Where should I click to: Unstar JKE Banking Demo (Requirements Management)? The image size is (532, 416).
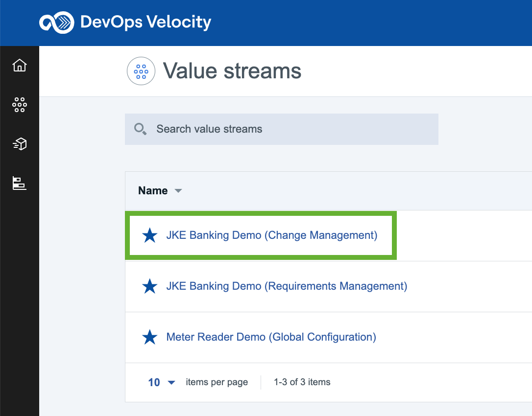pyautogui.click(x=149, y=286)
